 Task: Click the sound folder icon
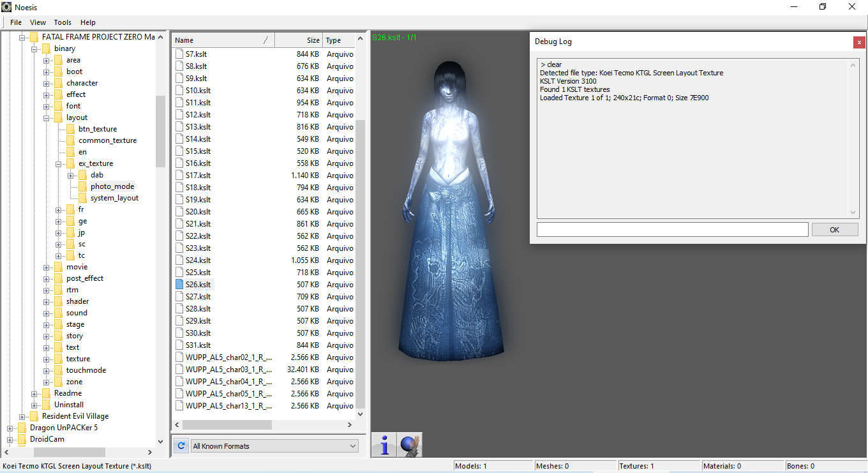[59, 313]
